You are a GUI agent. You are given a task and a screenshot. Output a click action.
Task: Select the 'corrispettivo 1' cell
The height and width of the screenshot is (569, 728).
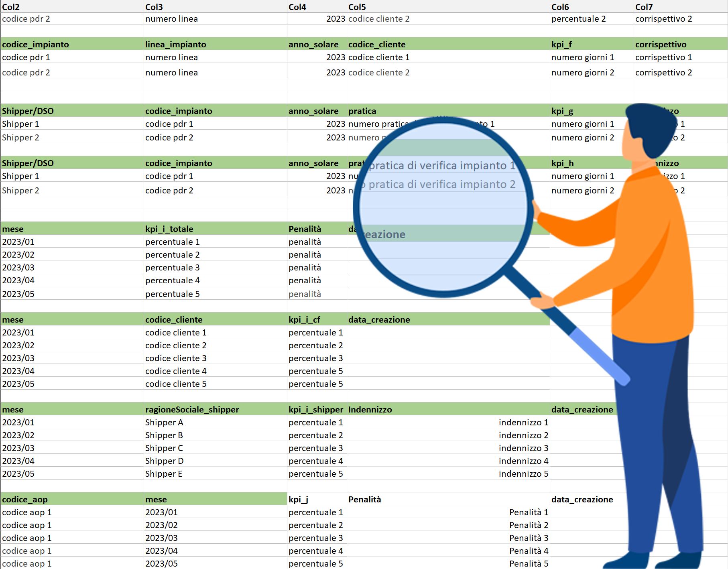click(681, 57)
